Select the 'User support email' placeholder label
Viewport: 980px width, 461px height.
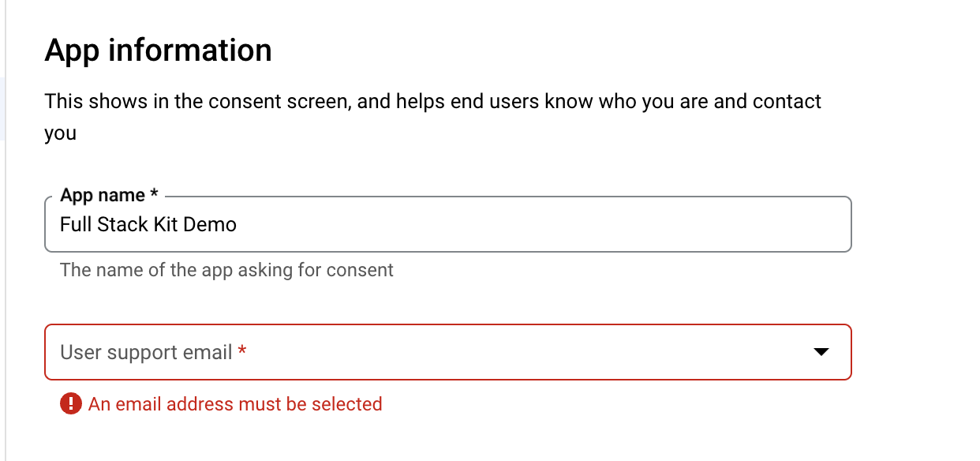point(146,352)
